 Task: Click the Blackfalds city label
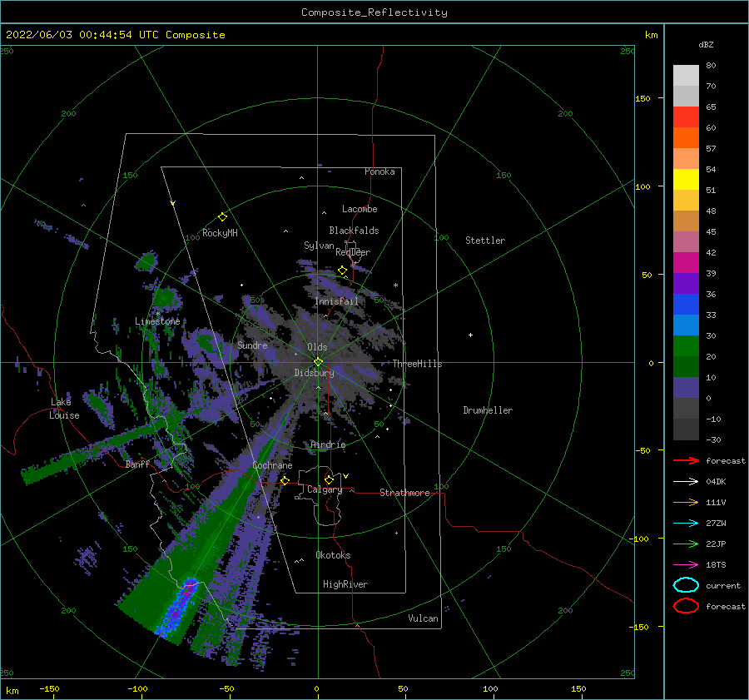354,231
